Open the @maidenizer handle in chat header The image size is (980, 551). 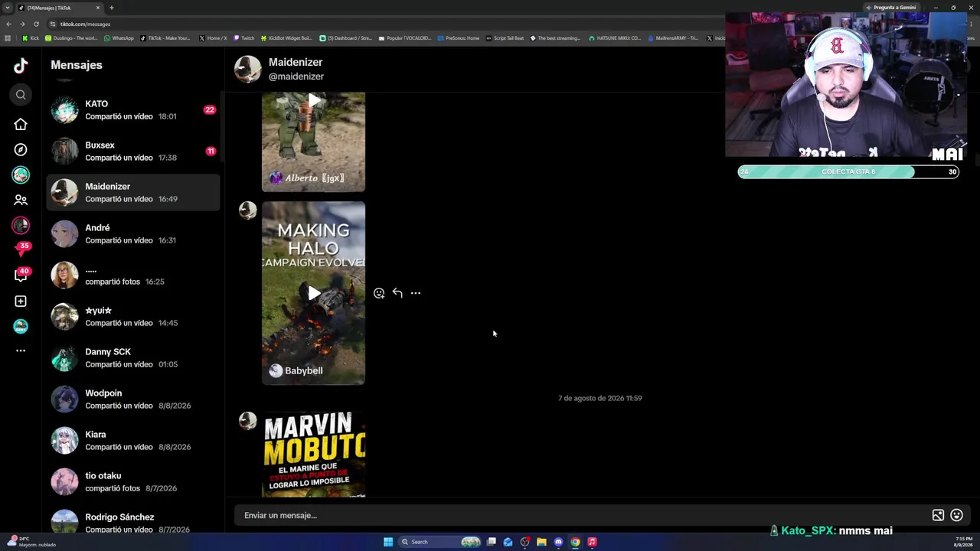coord(296,77)
